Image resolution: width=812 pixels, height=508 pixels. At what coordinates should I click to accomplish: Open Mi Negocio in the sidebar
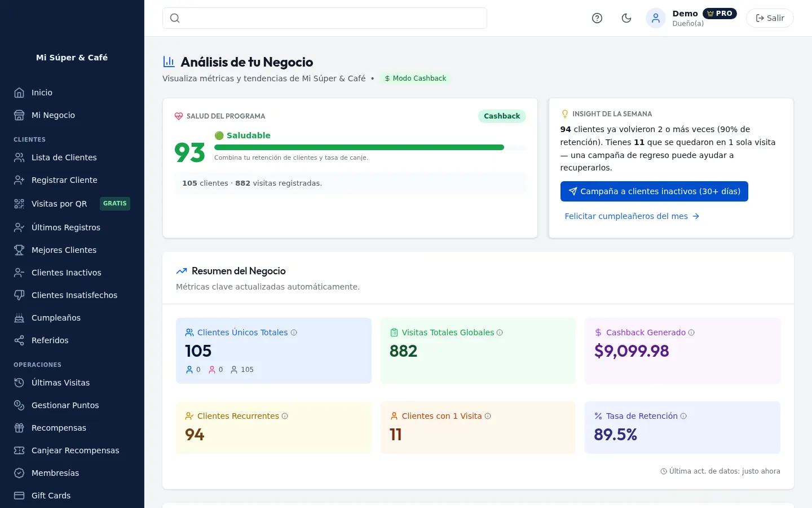coord(72,115)
